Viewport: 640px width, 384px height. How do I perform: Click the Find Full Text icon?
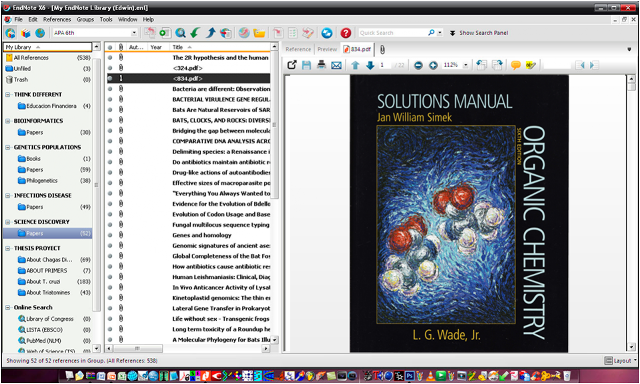226,33
